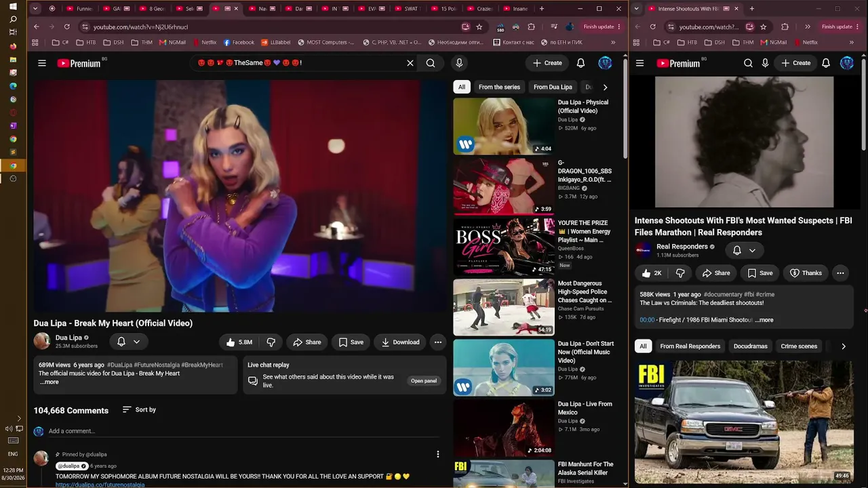The height and width of the screenshot is (488, 868).
Task: Select the From Real Responders chip
Action: (x=690, y=346)
